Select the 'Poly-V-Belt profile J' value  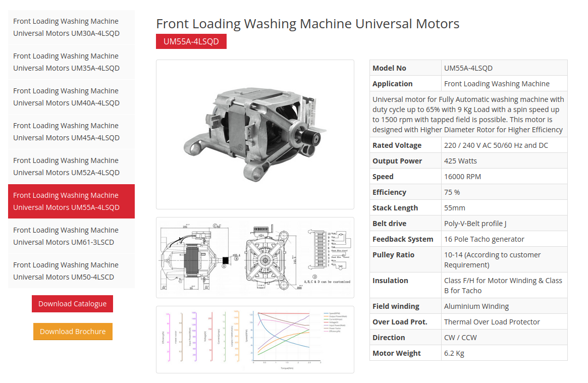pyautogui.click(x=475, y=224)
